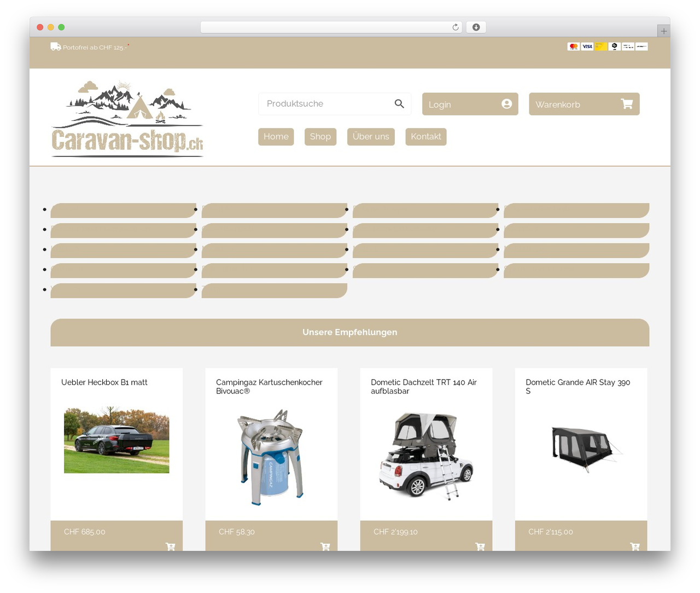Open the Dometic Dachzelt TRT 140 Air link
The image size is (700, 593).
pyautogui.click(x=424, y=387)
